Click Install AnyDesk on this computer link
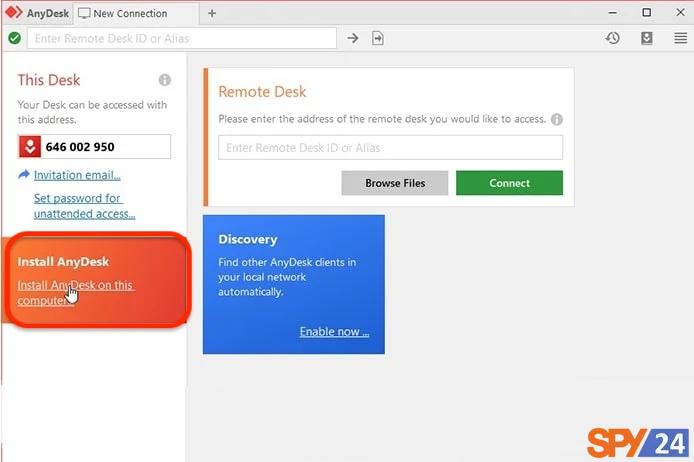Screen dimensions: 694x462 (x=76, y=293)
